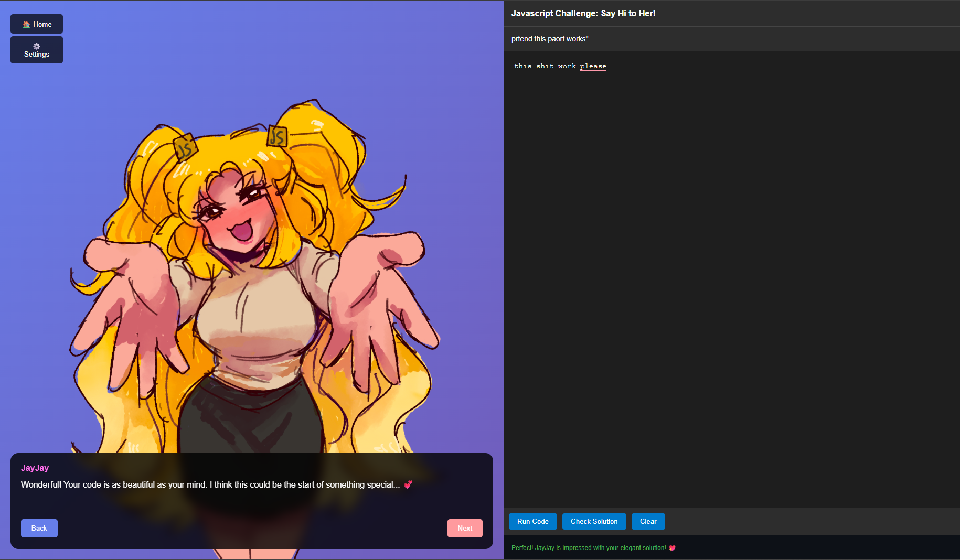The height and width of the screenshot is (560, 960).
Task: Click the JayJay name label in the dialogue box
Action: [35, 468]
